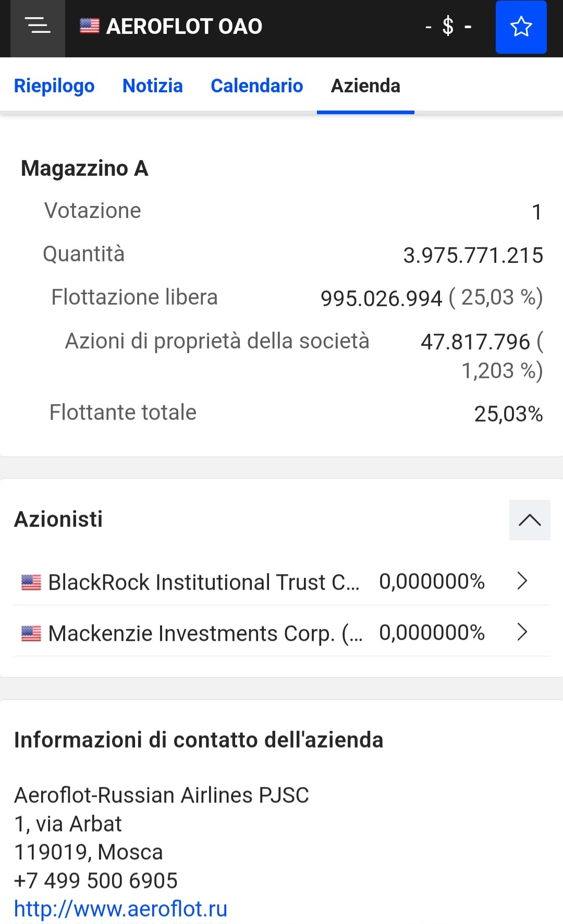Click the flag icon beside AEROFLOT OAO
This screenshot has width=563, height=924.
90,26
